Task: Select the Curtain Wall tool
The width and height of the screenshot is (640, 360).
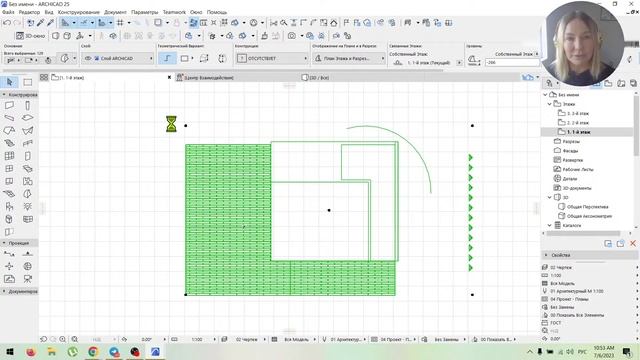Action: click(x=9, y=156)
